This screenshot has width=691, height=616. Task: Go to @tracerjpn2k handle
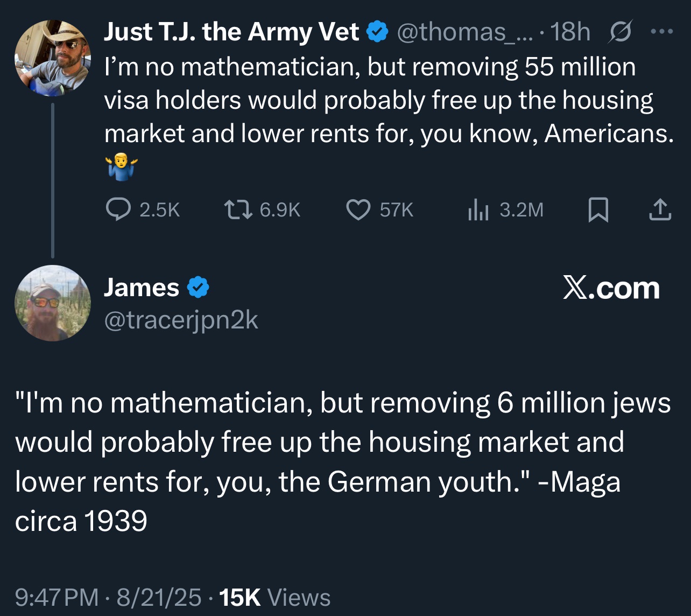coord(181,320)
